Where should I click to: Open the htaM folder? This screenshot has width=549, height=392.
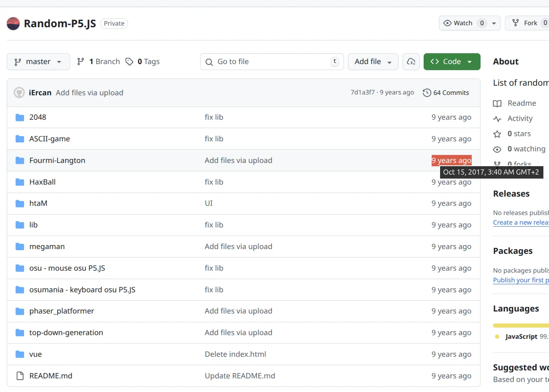click(38, 203)
